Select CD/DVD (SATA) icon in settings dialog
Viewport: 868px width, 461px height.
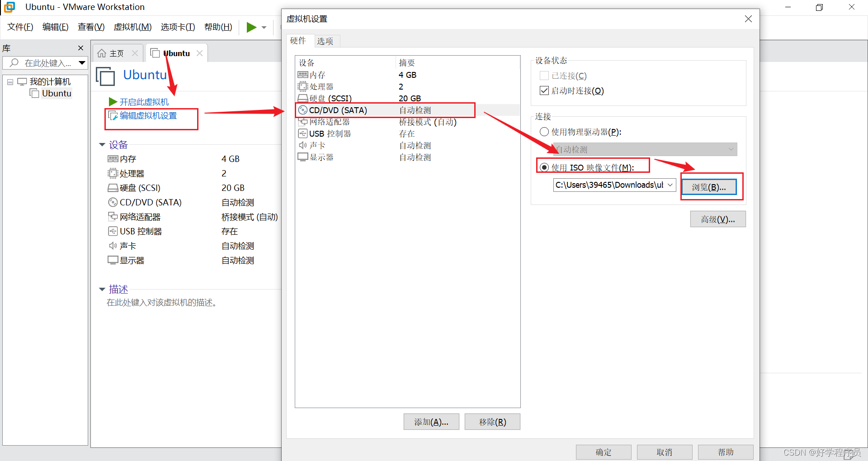coord(302,110)
